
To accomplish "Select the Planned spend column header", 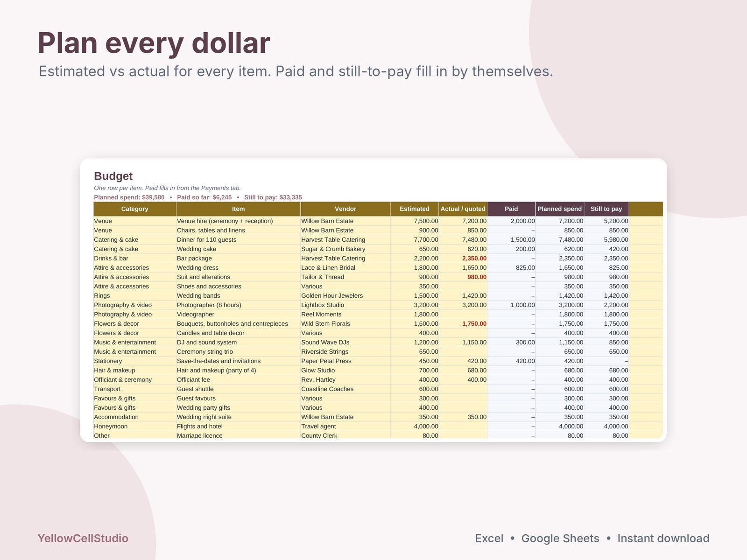I will (560, 209).
